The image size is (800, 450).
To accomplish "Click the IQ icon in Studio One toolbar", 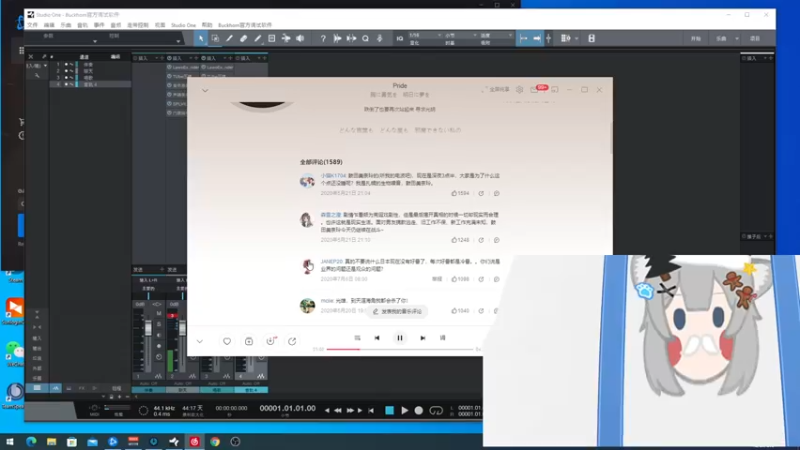I will (x=399, y=38).
